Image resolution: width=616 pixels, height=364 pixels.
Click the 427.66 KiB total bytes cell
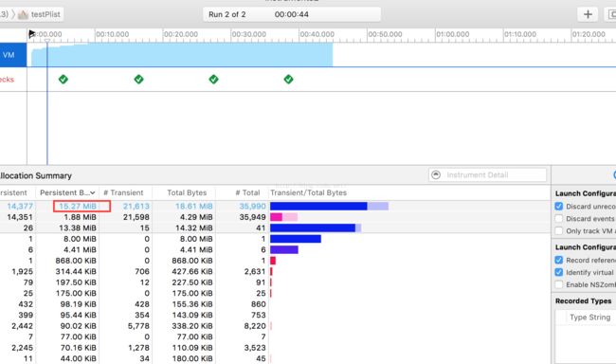pyautogui.click(x=192, y=272)
